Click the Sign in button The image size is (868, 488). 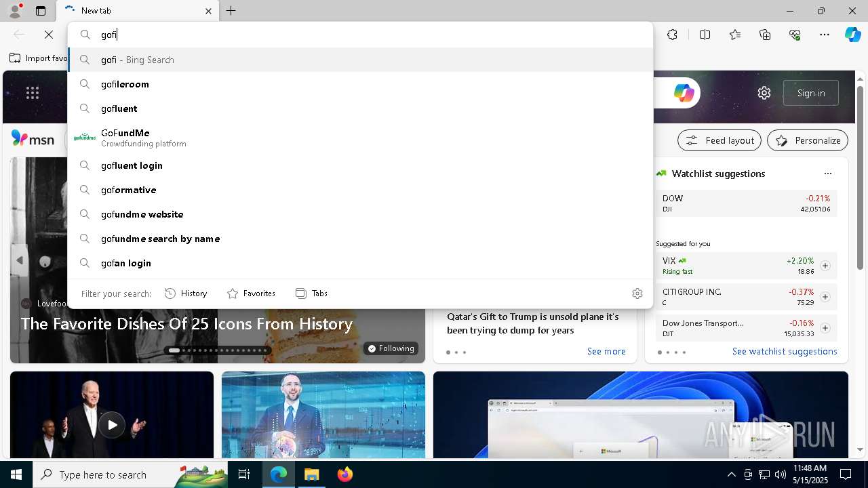coord(811,93)
